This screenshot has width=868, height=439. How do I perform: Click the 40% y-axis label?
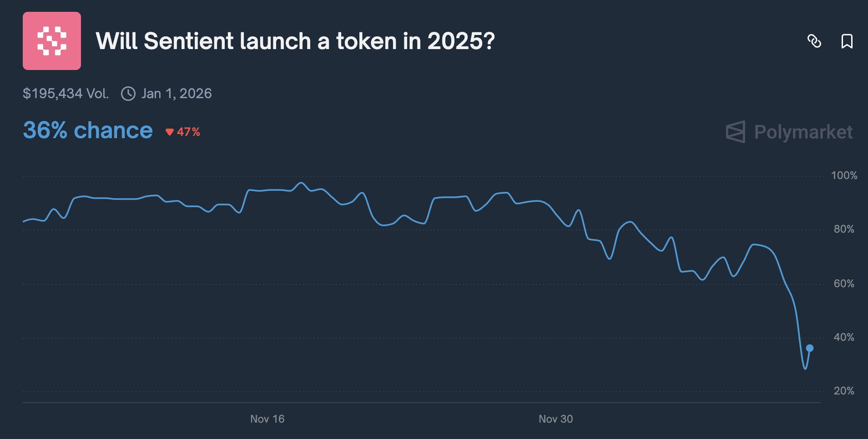tap(844, 337)
